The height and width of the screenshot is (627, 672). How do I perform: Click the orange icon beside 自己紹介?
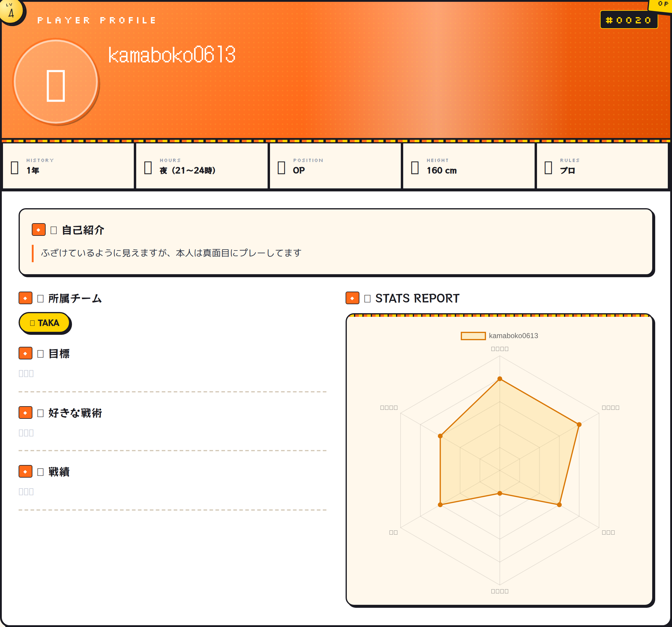tap(38, 229)
